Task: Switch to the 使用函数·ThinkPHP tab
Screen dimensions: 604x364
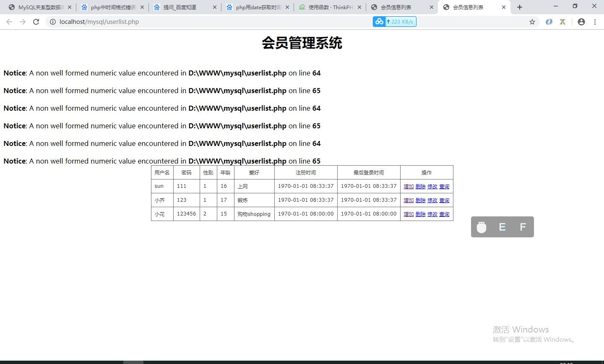Action: [330, 7]
